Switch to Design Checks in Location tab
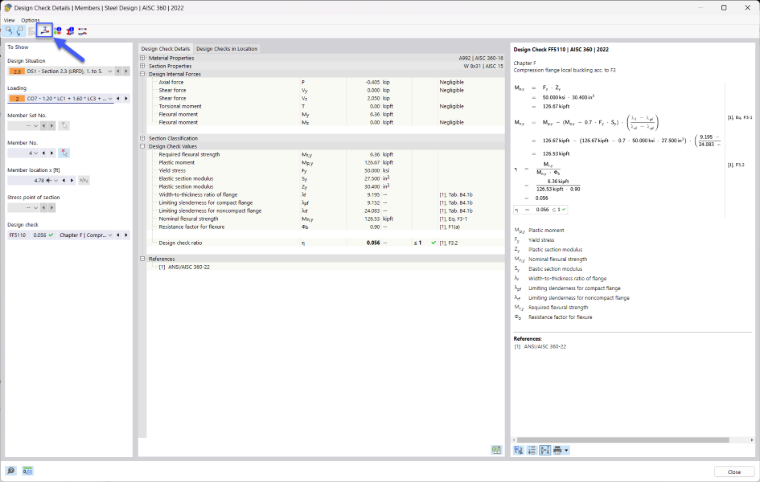The height and width of the screenshot is (482, 760). pos(227,49)
